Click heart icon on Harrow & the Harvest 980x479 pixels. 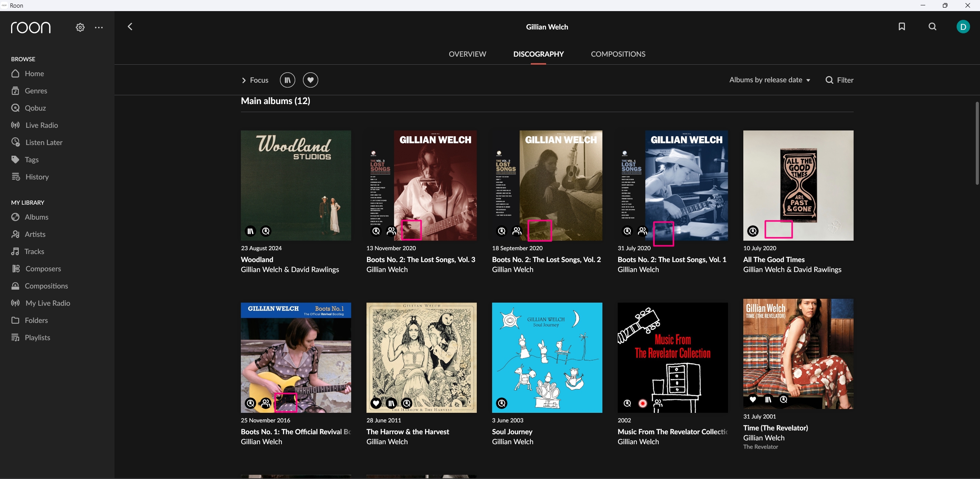pos(376,403)
